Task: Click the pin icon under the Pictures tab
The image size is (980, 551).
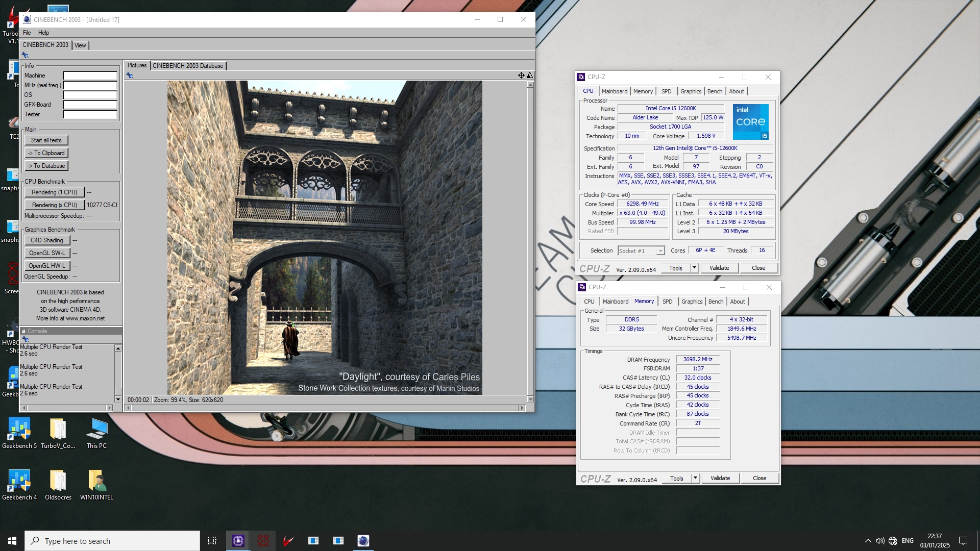Action: pyautogui.click(x=130, y=76)
